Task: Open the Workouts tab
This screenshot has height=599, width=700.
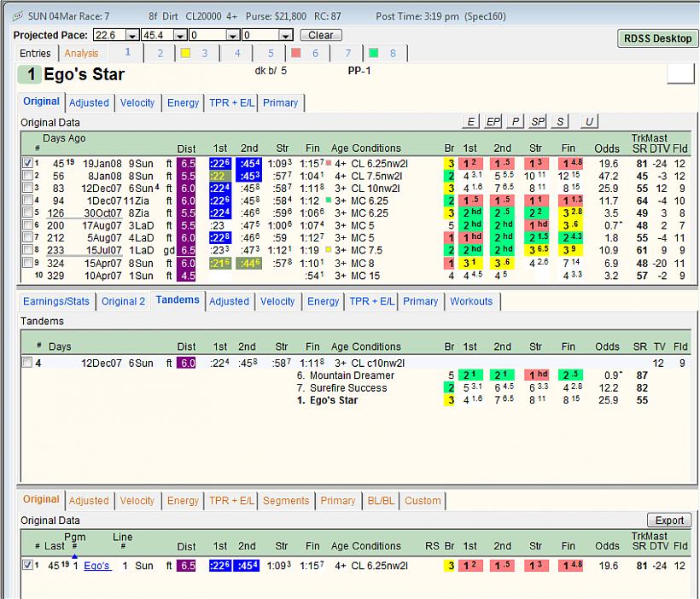Action: (471, 301)
